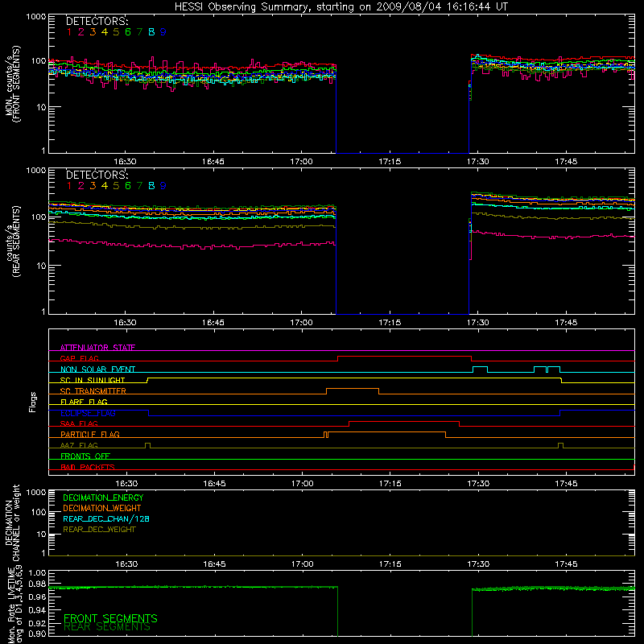Click DETECTORS: label in rear segments panel

[97, 175]
